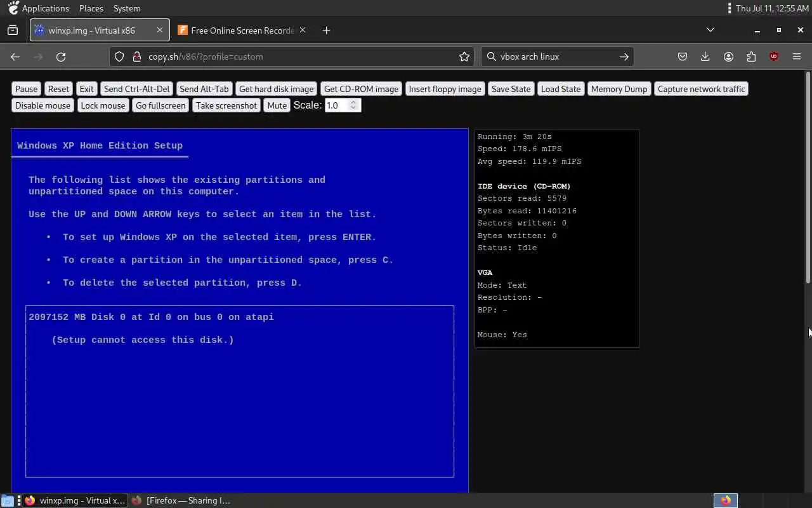Open the System menu

[x=127, y=8]
